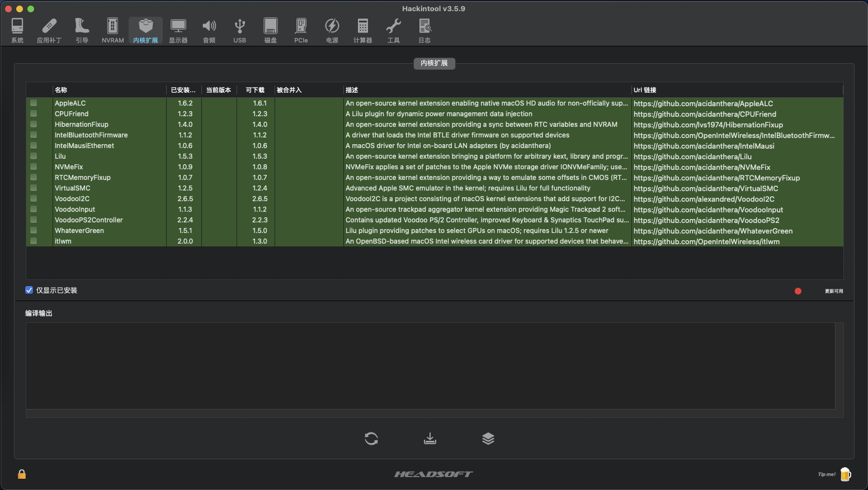Open the USB section
868x490 pixels.
(x=240, y=30)
